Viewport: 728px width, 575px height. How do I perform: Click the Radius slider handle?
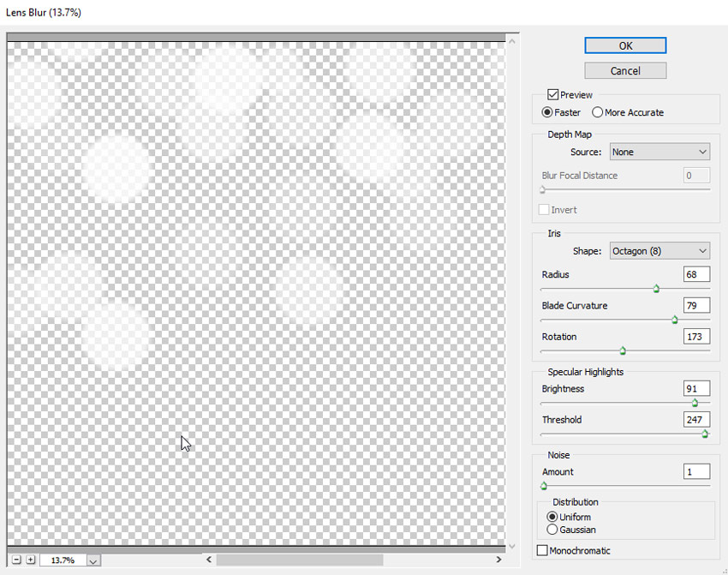656,289
